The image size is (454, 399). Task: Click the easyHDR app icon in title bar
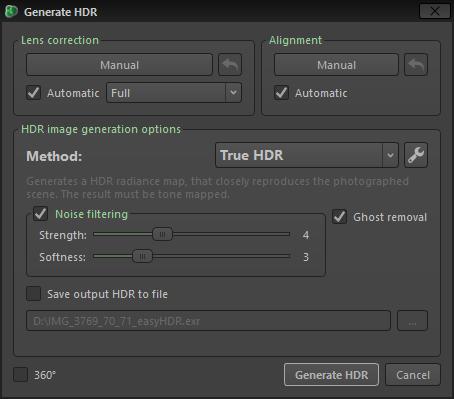tap(11, 12)
